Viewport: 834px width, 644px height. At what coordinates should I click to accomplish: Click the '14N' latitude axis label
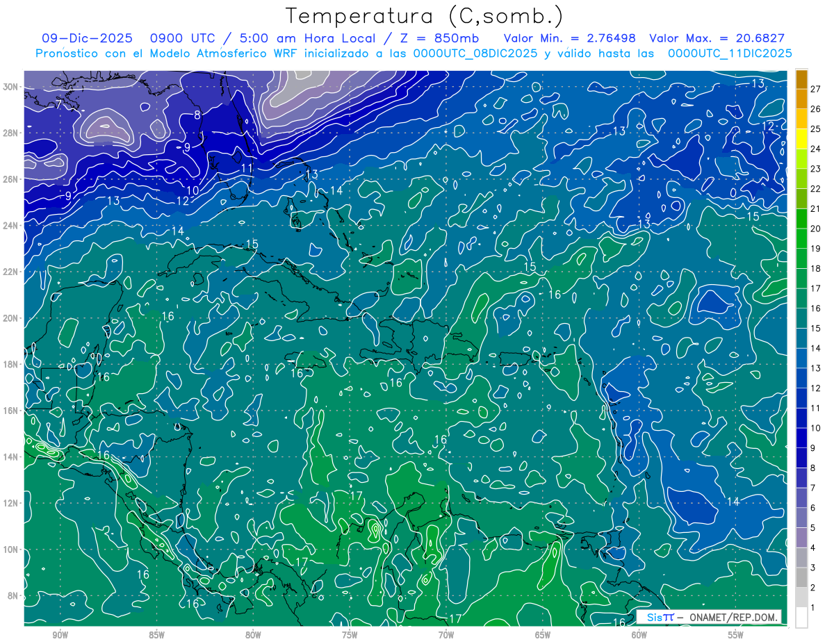point(10,456)
